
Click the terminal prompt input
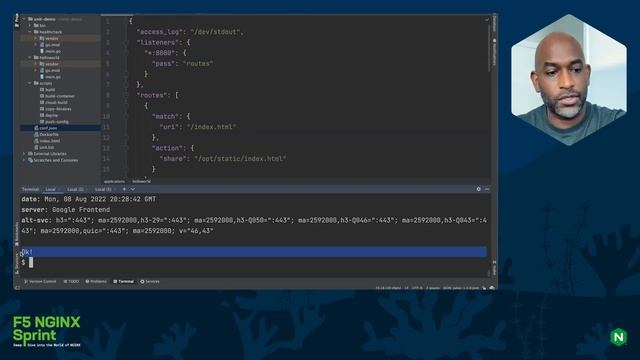point(31,262)
